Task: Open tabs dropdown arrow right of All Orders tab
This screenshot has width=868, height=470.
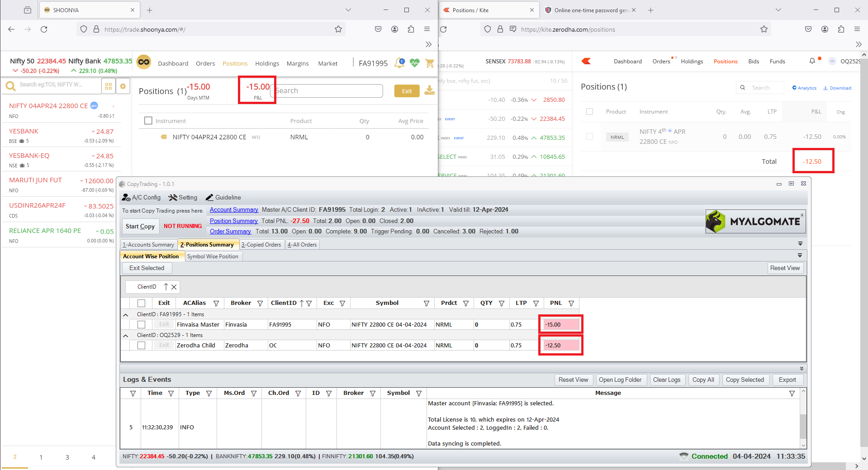Action: (800, 244)
